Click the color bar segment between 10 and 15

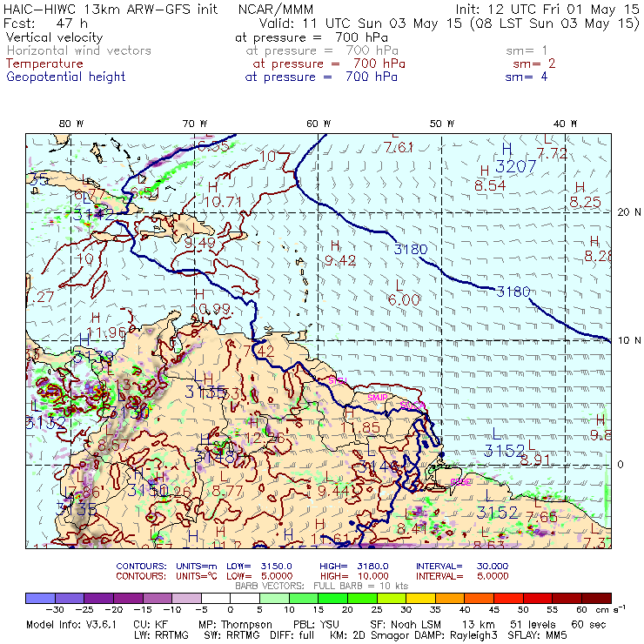(303, 598)
